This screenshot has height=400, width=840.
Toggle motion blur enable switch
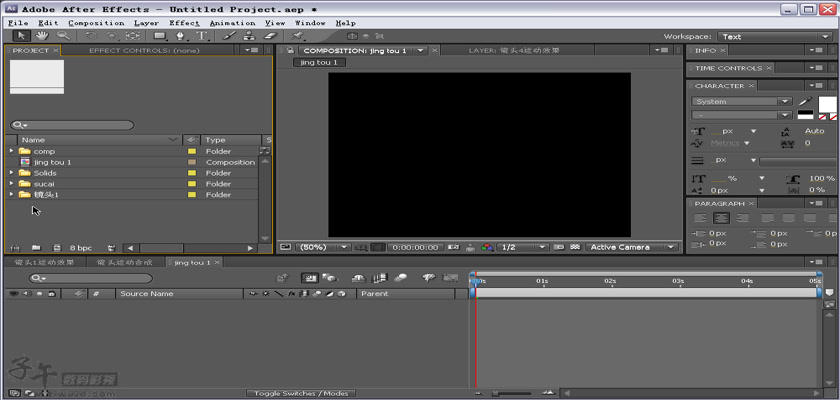(400, 278)
